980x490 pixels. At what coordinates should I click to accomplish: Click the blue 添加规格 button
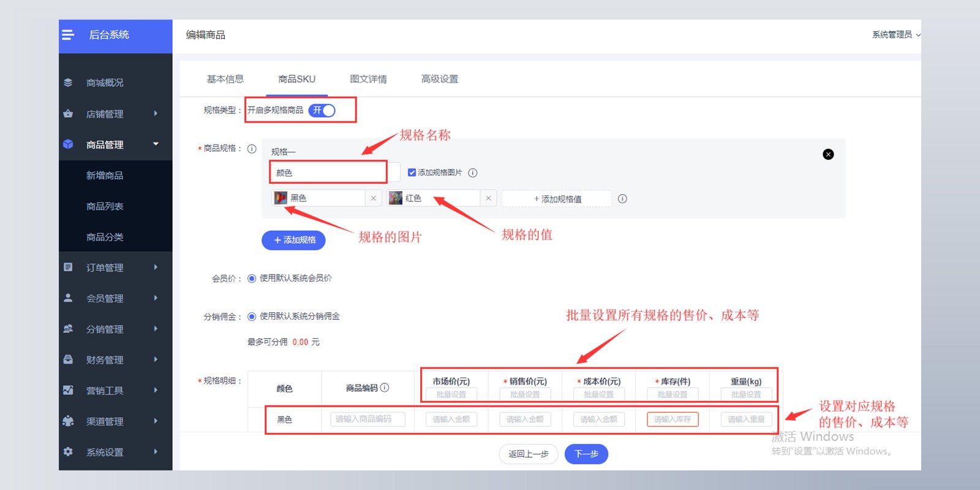pyautogui.click(x=293, y=240)
